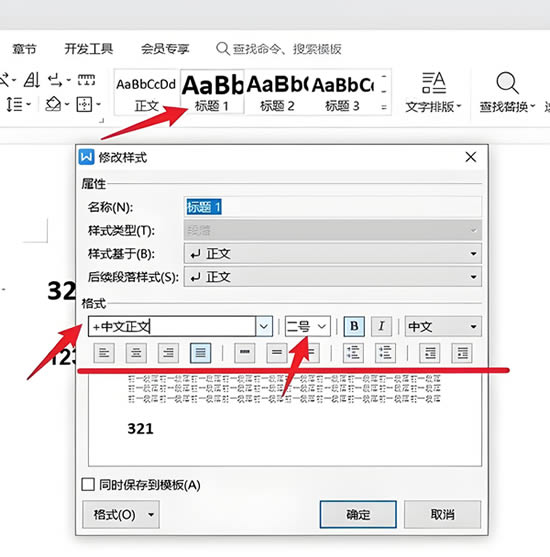This screenshot has height=557, width=550.
Task: Click decrease paragraph spacing icon
Action: pyautogui.click(x=385, y=353)
